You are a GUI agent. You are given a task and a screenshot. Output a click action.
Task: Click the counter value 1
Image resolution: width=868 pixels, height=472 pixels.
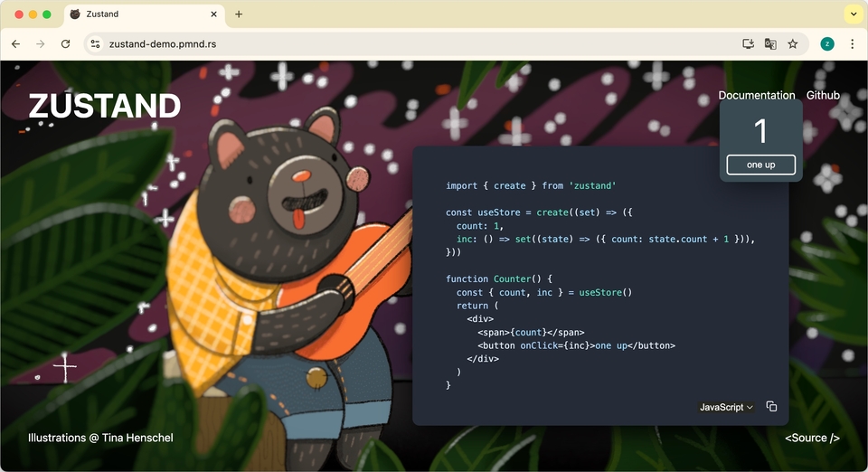coord(760,132)
